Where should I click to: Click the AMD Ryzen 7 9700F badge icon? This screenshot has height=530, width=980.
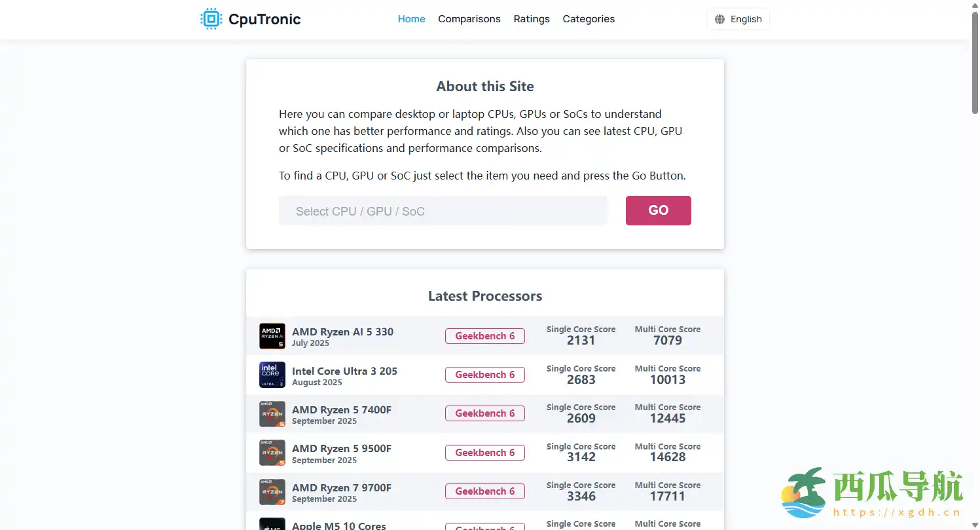click(272, 492)
